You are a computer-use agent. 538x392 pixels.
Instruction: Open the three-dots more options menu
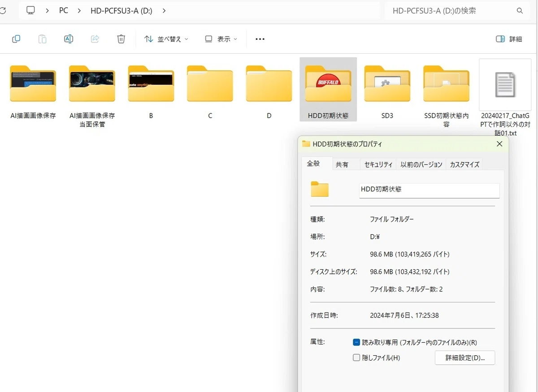click(260, 39)
